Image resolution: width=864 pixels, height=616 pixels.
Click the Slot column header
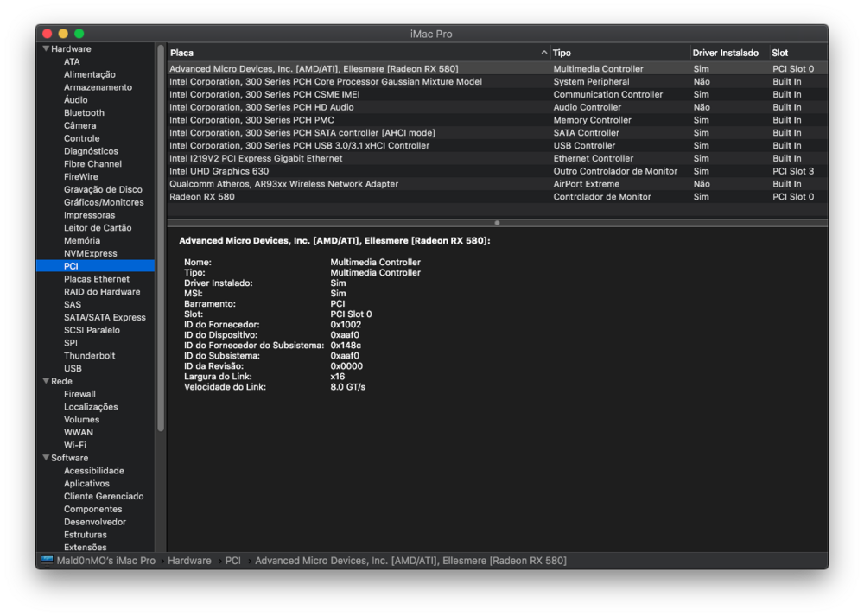point(797,53)
